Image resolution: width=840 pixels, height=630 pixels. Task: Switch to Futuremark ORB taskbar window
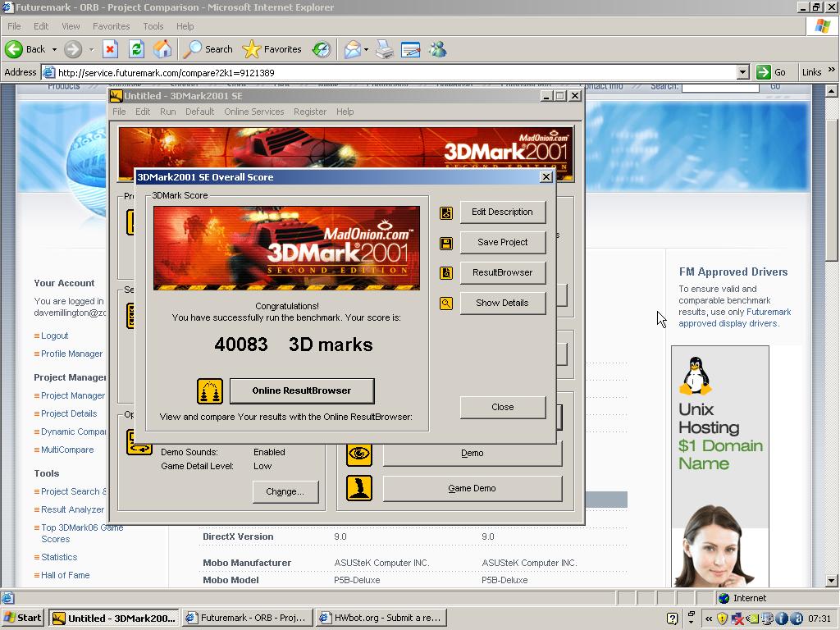point(248,619)
